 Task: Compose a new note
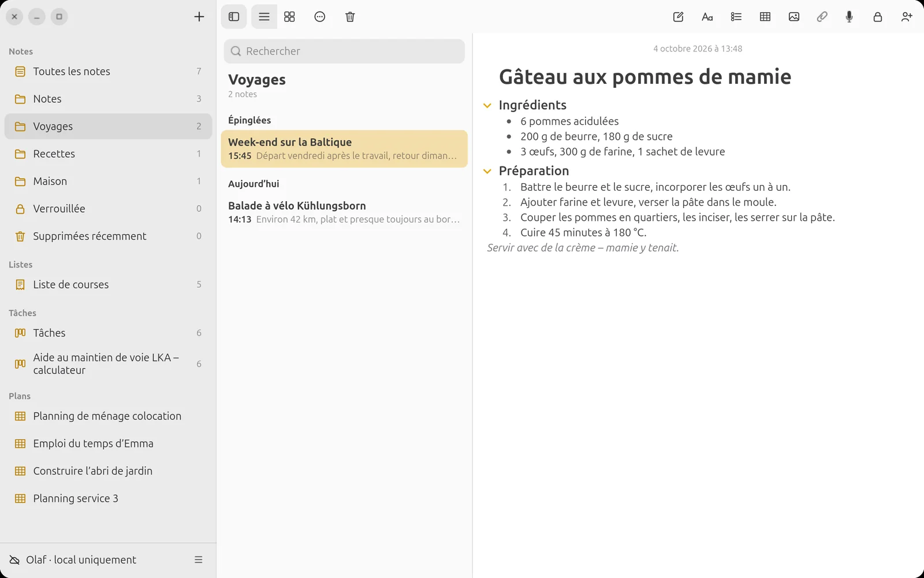[x=679, y=17]
